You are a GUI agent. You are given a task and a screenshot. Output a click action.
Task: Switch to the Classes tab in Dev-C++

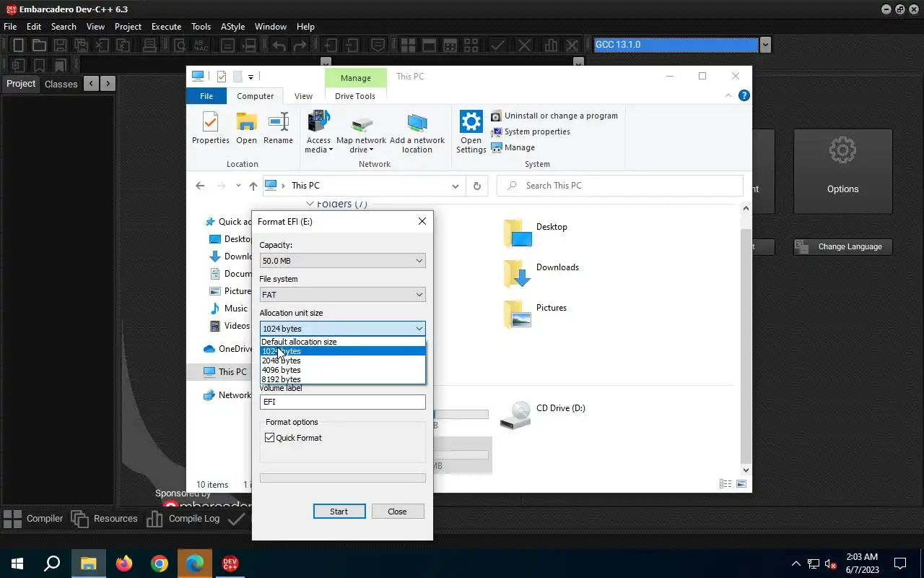[61, 84]
